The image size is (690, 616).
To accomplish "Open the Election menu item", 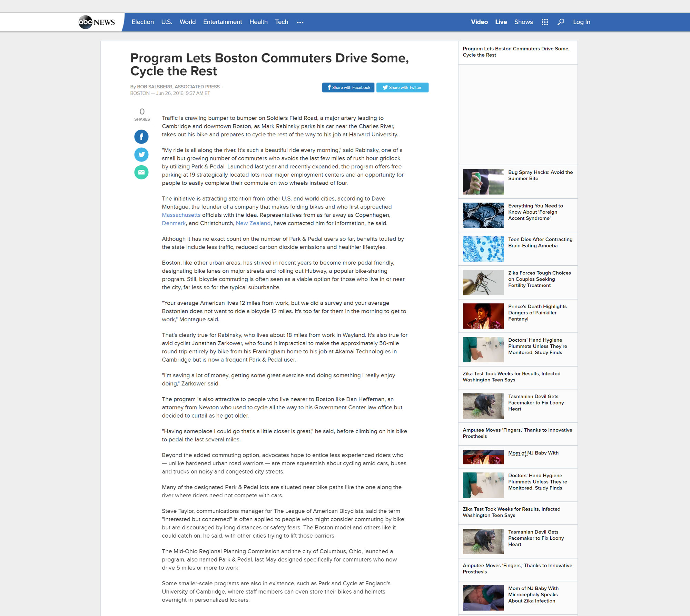I will pyautogui.click(x=142, y=22).
